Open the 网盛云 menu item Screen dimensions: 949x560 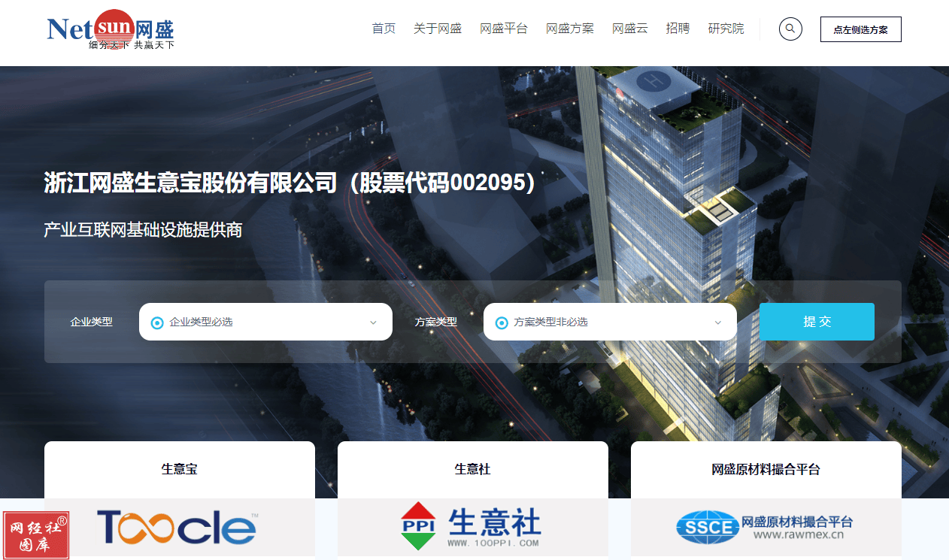coord(630,29)
